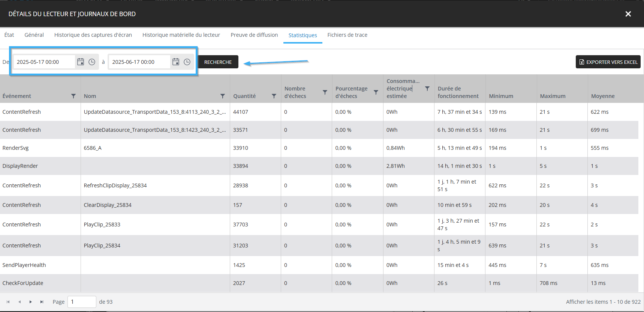Click Exporter vers Excel button
Viewport: 644px width, 312px height.
(608, 62)
